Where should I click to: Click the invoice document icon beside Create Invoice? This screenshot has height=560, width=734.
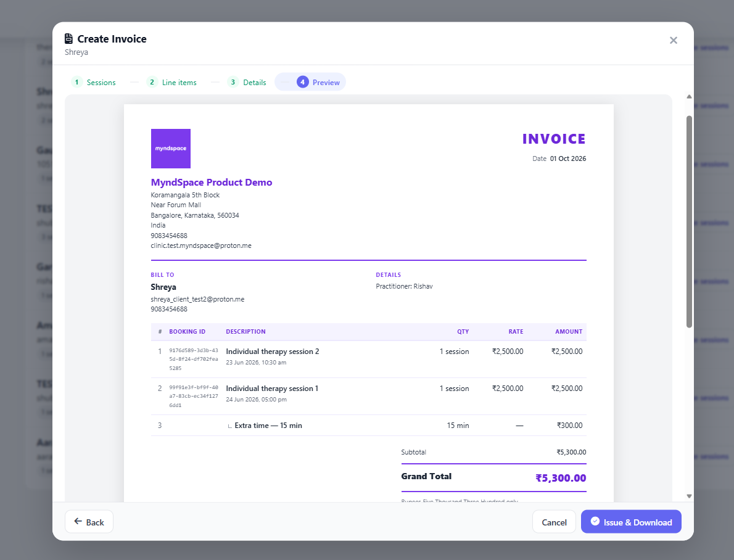coord(69,38)
